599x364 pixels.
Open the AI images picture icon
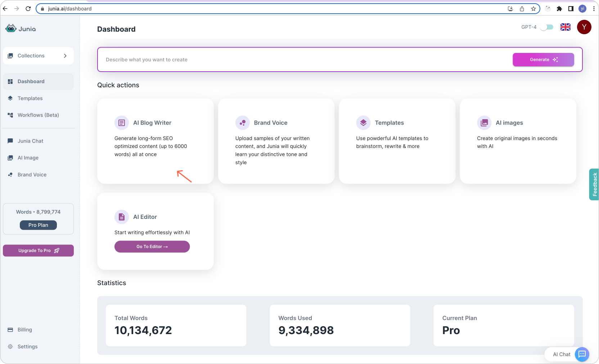click(484, 122)
